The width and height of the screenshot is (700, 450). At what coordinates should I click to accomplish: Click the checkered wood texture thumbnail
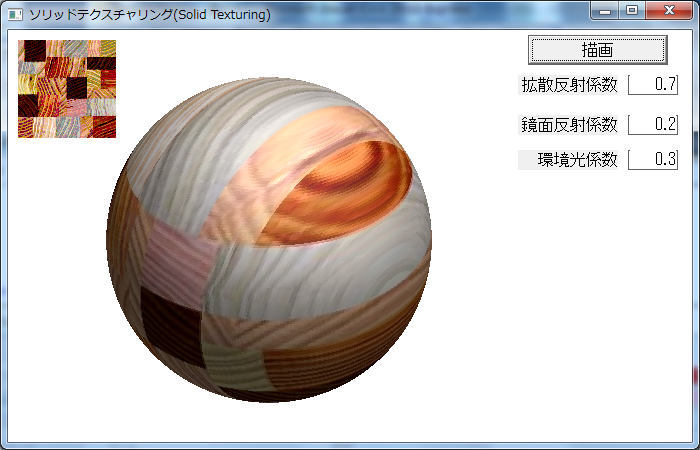pos(67,89)
